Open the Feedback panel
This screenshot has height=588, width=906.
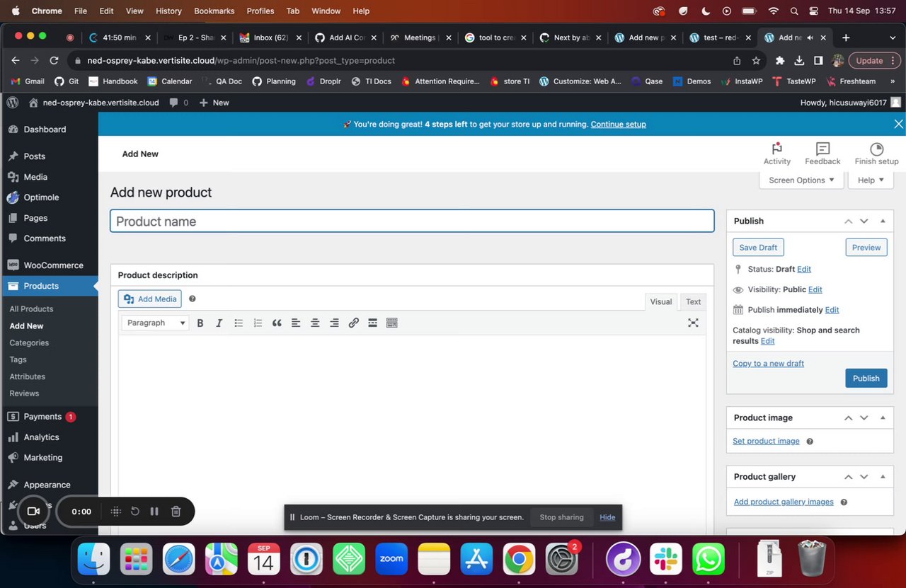(x=822, y=154)
